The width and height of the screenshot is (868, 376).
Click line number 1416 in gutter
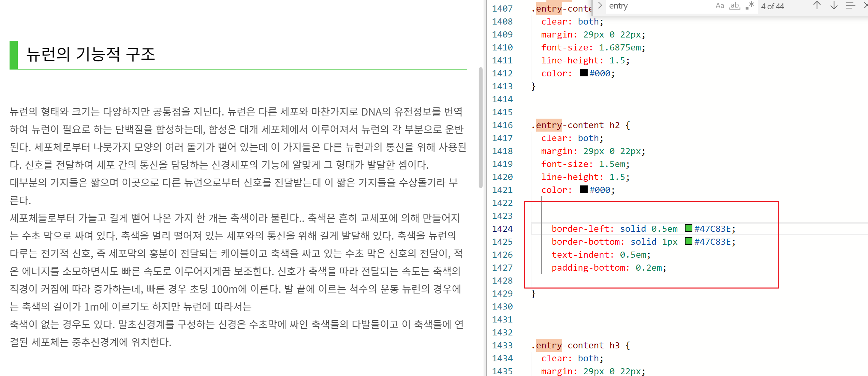click(502, 125)
